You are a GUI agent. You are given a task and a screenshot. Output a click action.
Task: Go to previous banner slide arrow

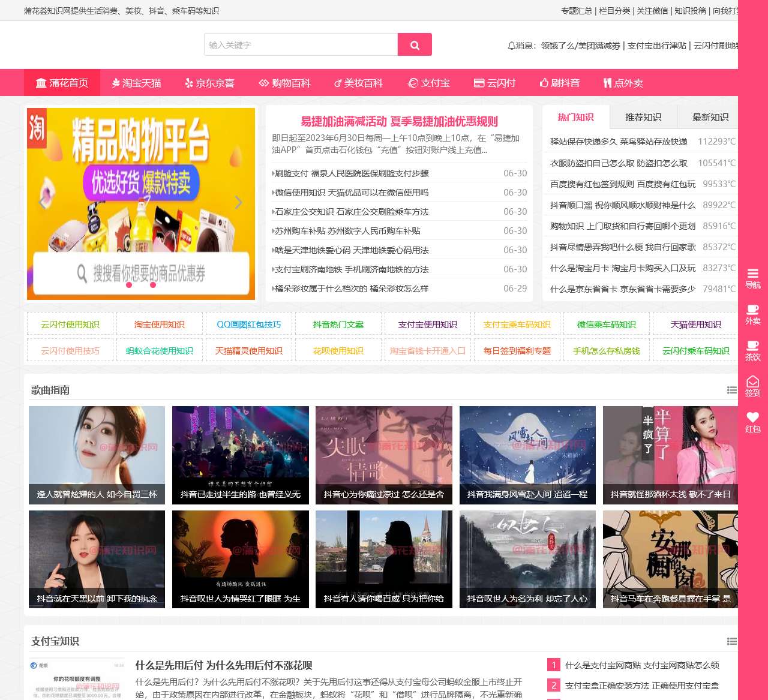pyautogui.click(x=43, y=203)
